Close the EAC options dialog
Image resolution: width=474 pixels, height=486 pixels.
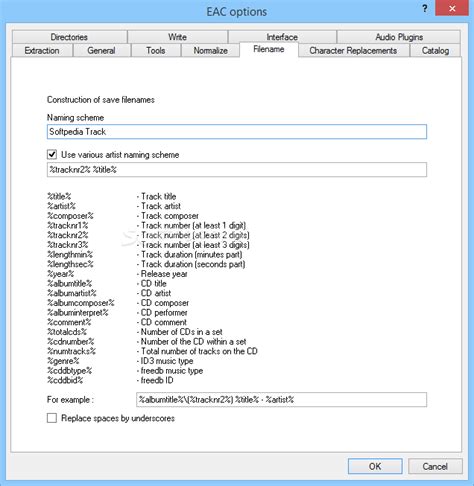(x=452, y=9)
